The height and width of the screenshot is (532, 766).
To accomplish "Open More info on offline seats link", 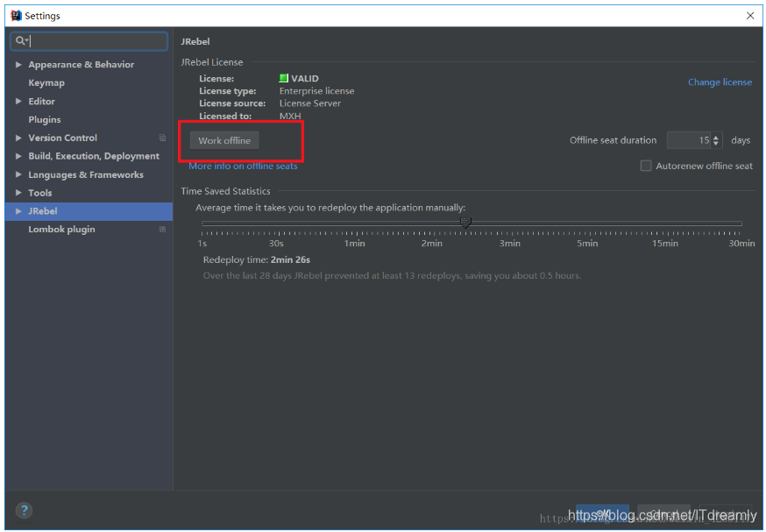I will tap(243, 167).
